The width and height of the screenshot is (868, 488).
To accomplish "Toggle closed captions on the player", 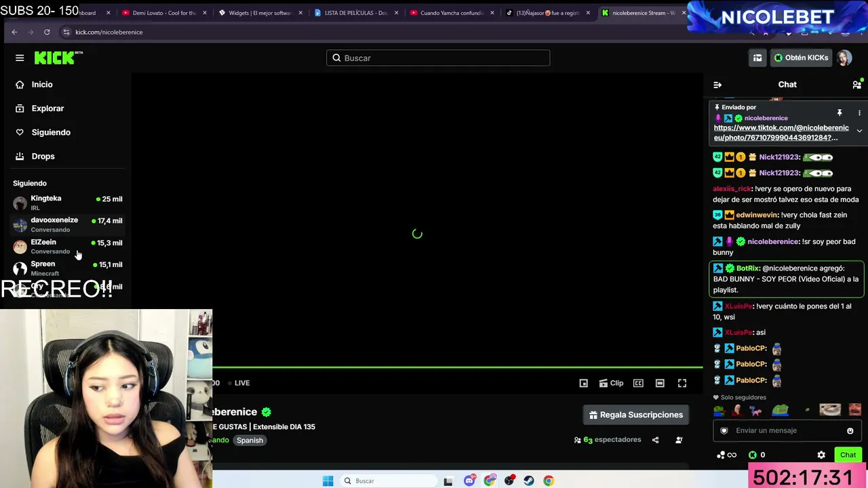I will [638, 383].
